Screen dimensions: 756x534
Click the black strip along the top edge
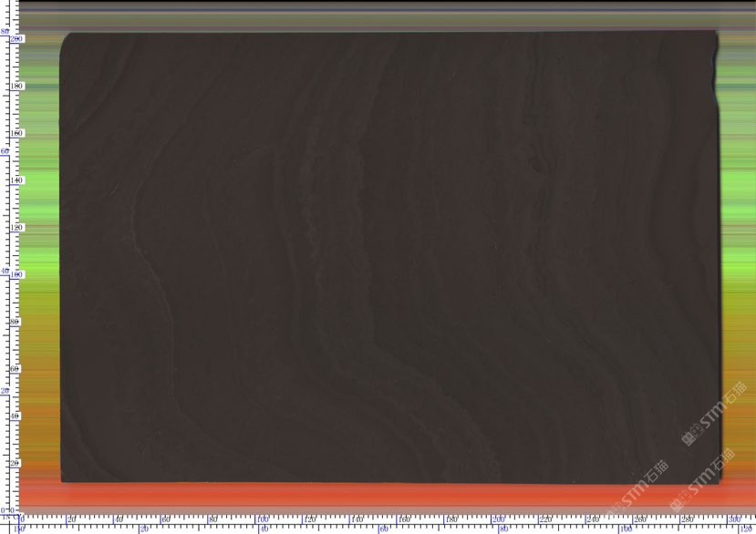pyautogui.click(x=365, y=6)
